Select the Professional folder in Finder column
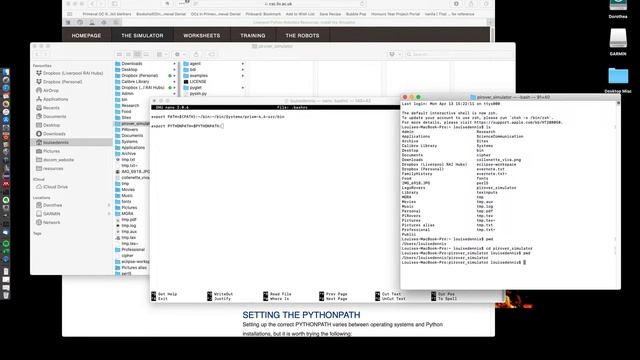Image resolution: width=640 pixels, height=360 pixels. (x=130, y=249)
